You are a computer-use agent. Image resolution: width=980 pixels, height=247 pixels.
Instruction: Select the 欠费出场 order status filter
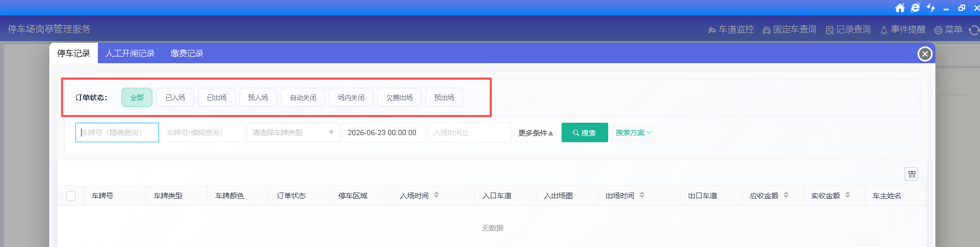(x=399, y=98)
